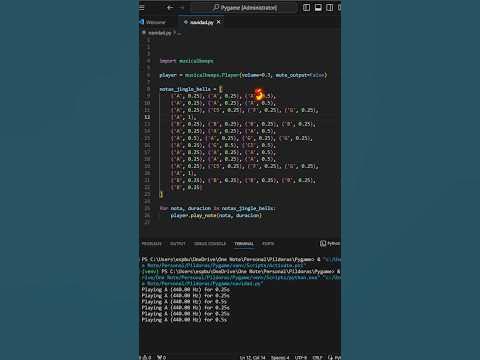
Task: Open the OUTPUT panel tab
Action: click(178, 244)
